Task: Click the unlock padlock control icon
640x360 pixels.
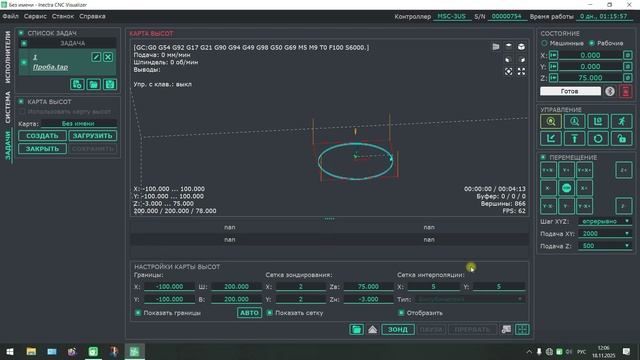Action: [622, 139]
